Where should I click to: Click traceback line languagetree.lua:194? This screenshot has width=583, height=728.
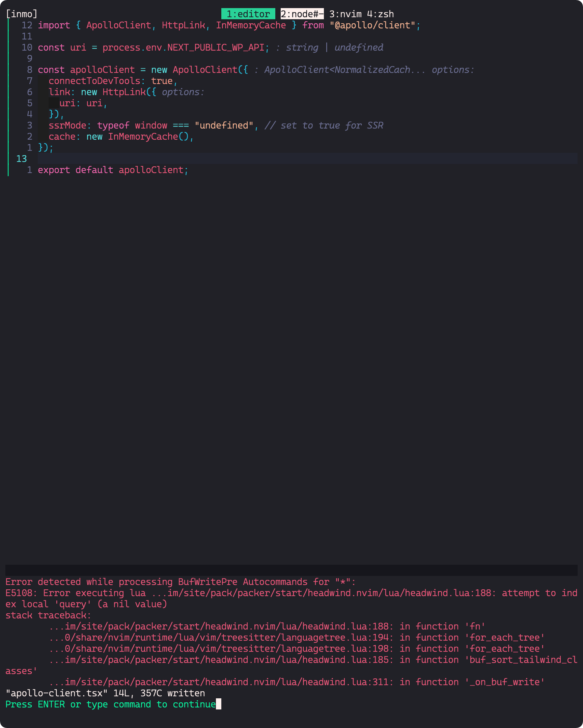pyautogui.click(x=297, y=638)
